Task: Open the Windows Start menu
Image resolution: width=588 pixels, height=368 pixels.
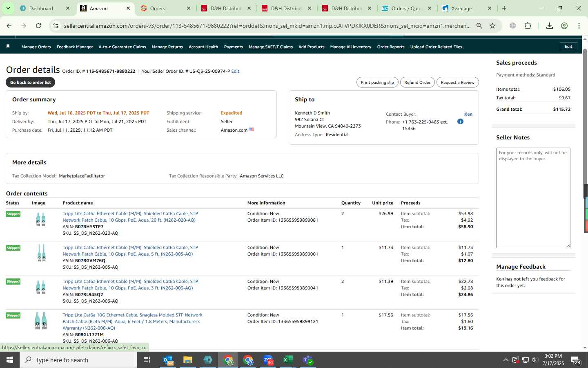Action: [10, 360]
